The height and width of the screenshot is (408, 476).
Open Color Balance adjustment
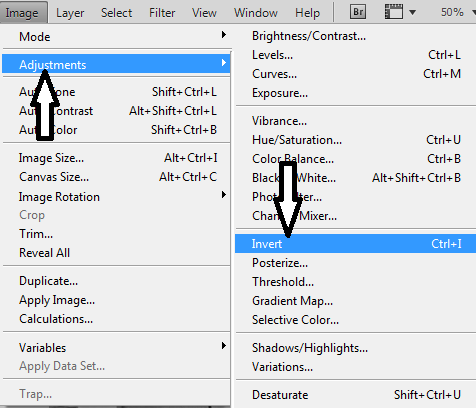point(355,159)
